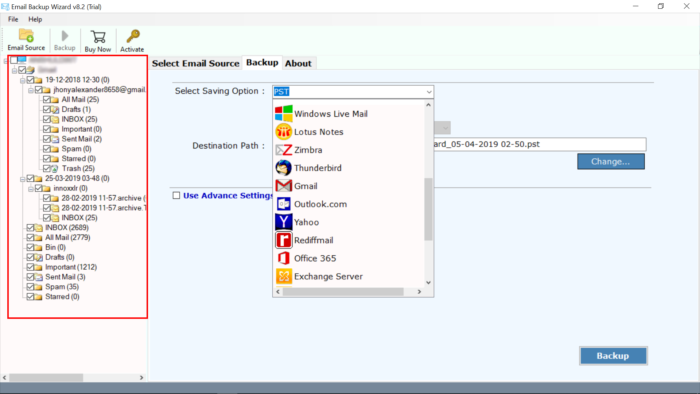This screenshot has width=700, height=394.
Task: Uncheck the All Mail (2779) checkbox
Action: (30, 237)
